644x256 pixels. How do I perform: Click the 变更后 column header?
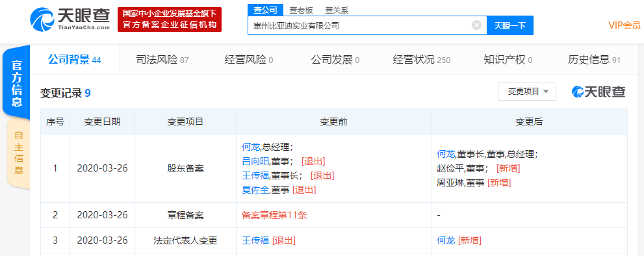click(529, 122)
